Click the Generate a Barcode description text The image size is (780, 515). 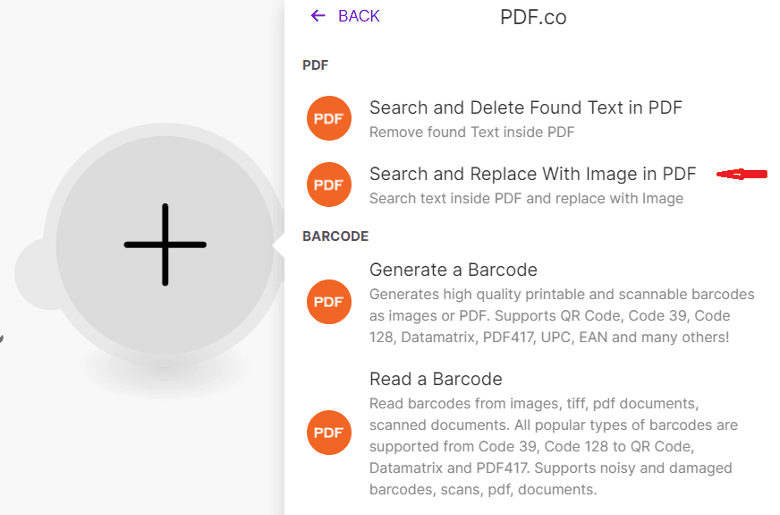pyautogui.click(x=549, y=316)
